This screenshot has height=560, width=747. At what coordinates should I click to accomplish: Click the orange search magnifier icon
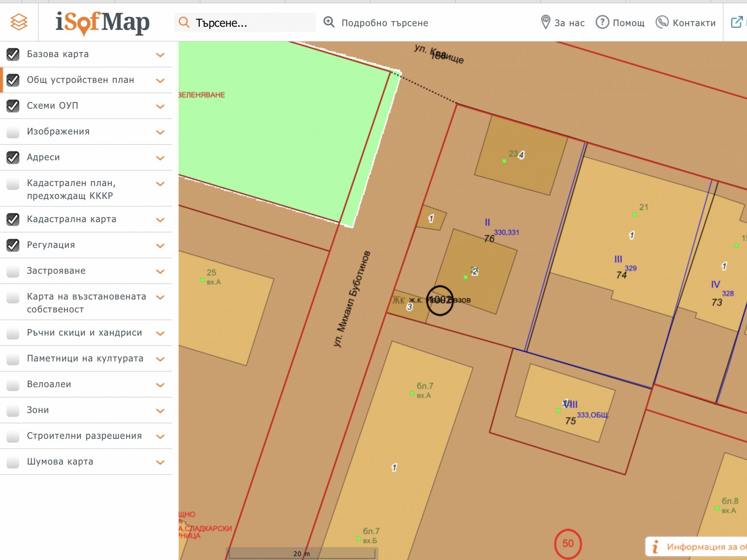click(184, 23)
